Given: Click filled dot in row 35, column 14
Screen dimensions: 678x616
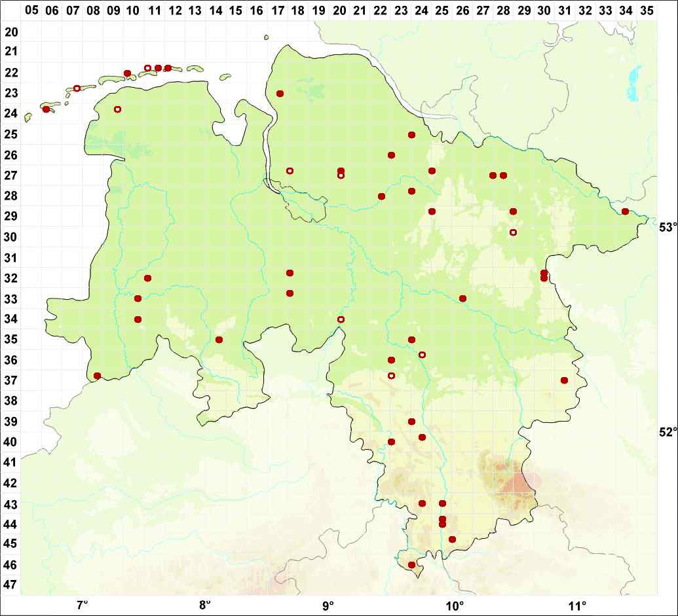Looking at the screenshot, I should (219, 340).
